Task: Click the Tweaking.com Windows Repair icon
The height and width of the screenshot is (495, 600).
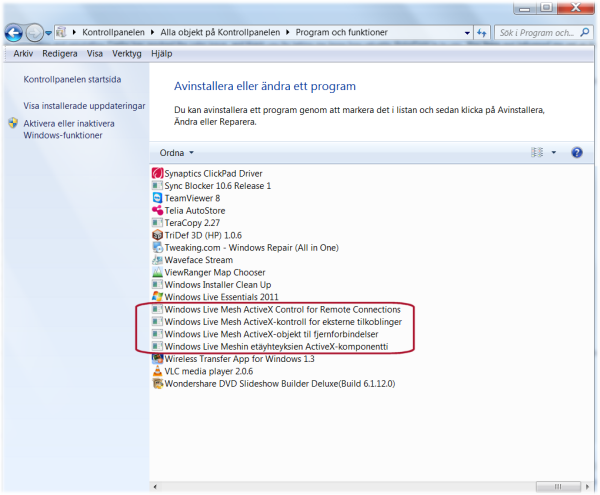Action: click(157, 248)
